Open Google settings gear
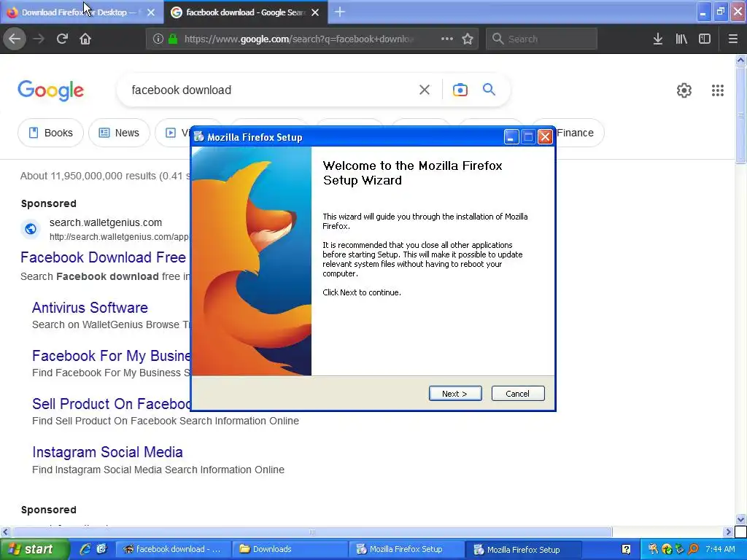Image resolution: width=747 pixels, height=560 pixels. point(684,90)
